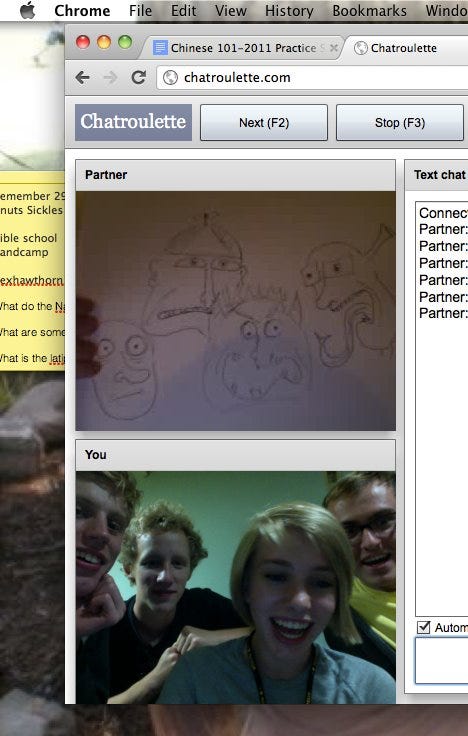Click the yellow minimize window button
468x736 pixels.
pos(104,42)
